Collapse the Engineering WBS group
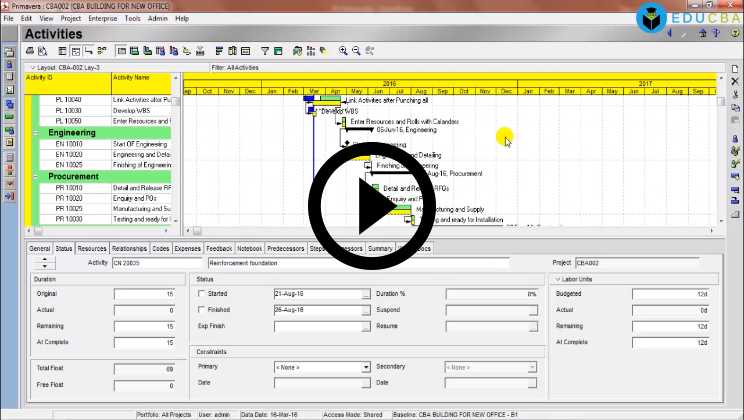Screen dimensions: 744x420 [x=37, y=132]
